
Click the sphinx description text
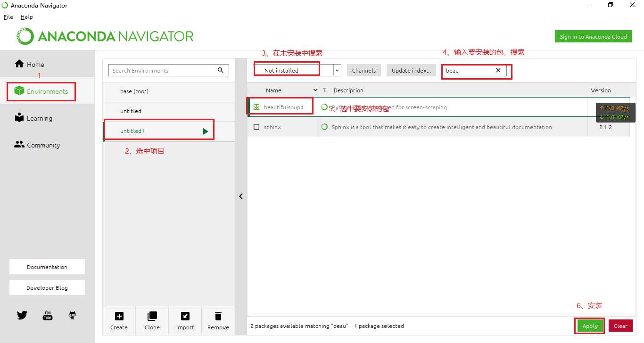pyautogui.click(x=442, y=127)
